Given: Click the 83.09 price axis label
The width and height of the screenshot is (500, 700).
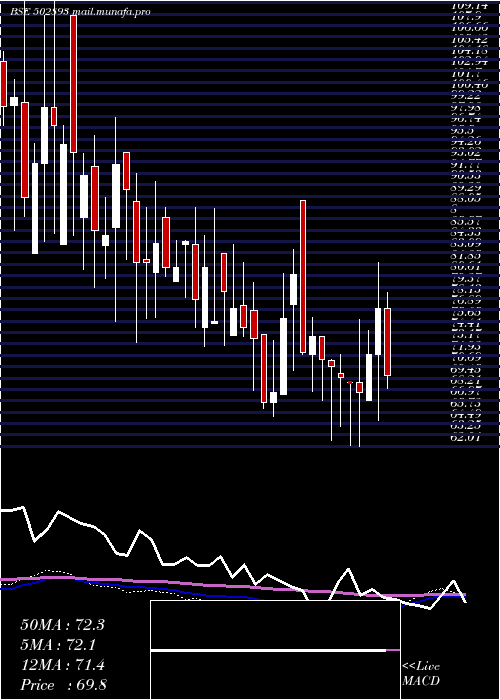Looking at the screenshot, I should click(466, 245).
